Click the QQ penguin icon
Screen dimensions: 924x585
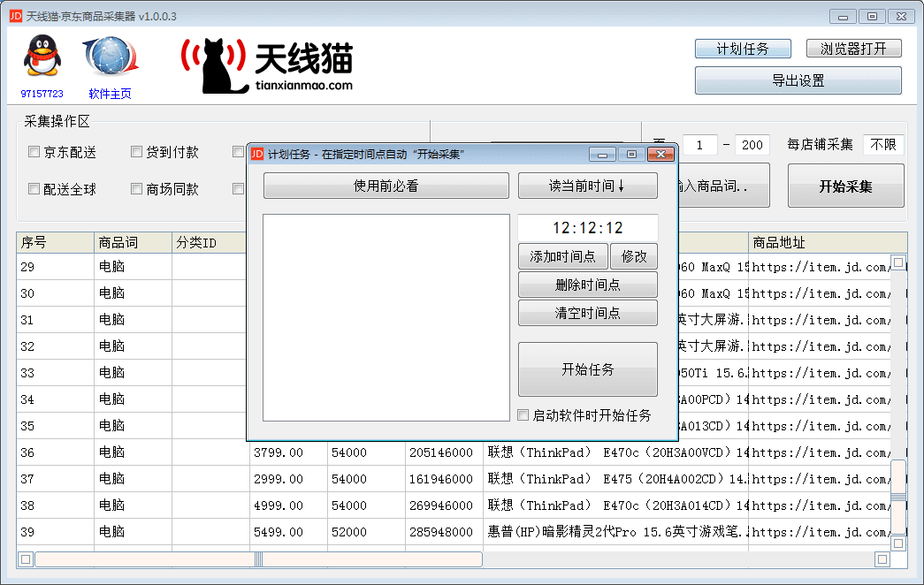point(42,56)
